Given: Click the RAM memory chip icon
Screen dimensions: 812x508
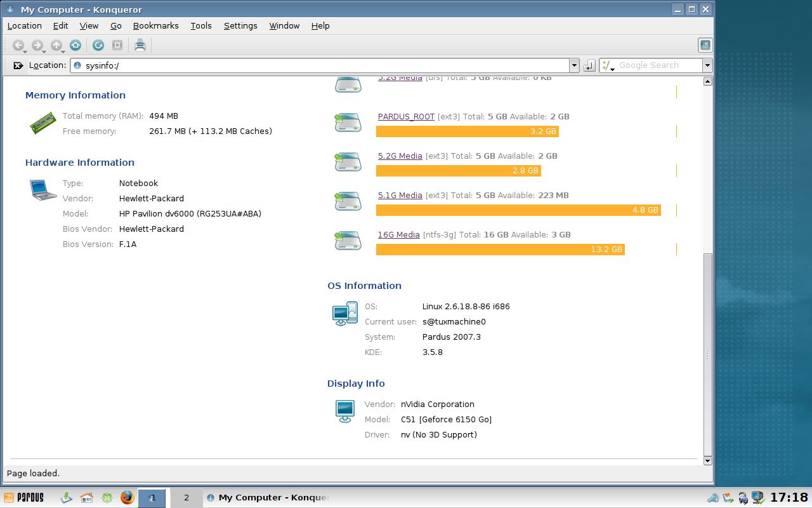Looking at the screenshot, I should 43,123.
